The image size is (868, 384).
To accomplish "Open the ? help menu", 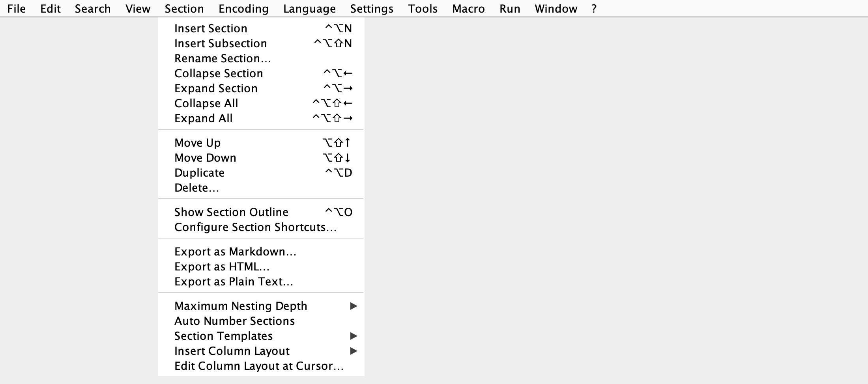I will pos(594,9).
